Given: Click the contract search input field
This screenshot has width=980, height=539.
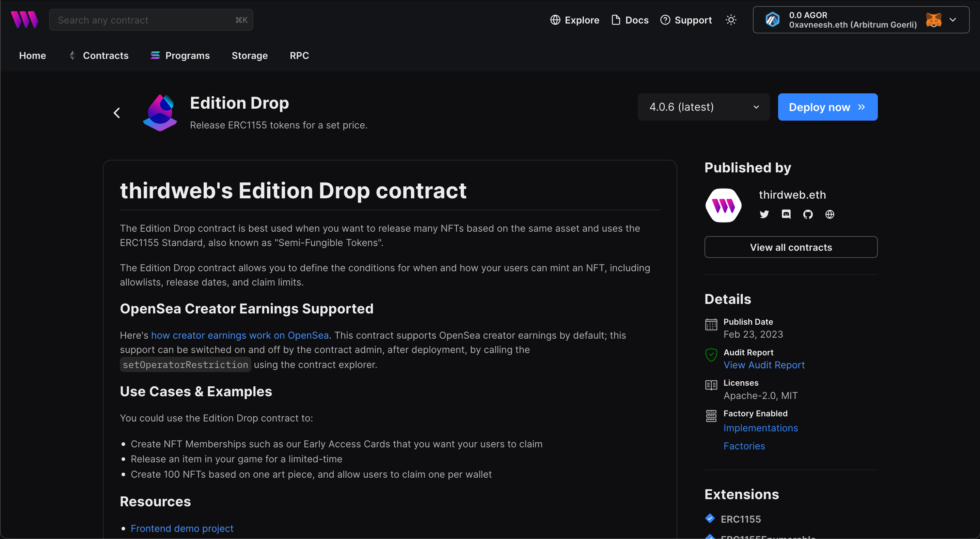Looking at the screenshot, I should point(151,20).
